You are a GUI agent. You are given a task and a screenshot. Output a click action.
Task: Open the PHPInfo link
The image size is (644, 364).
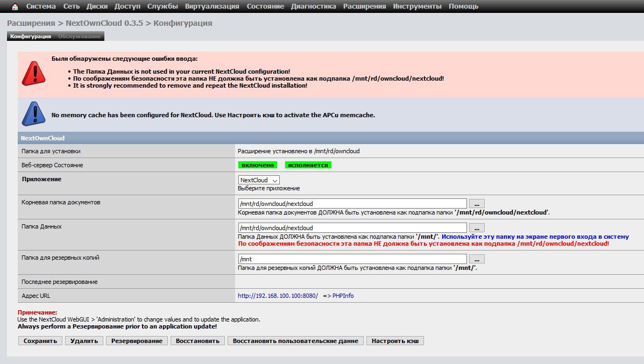[x=343, y=296]
